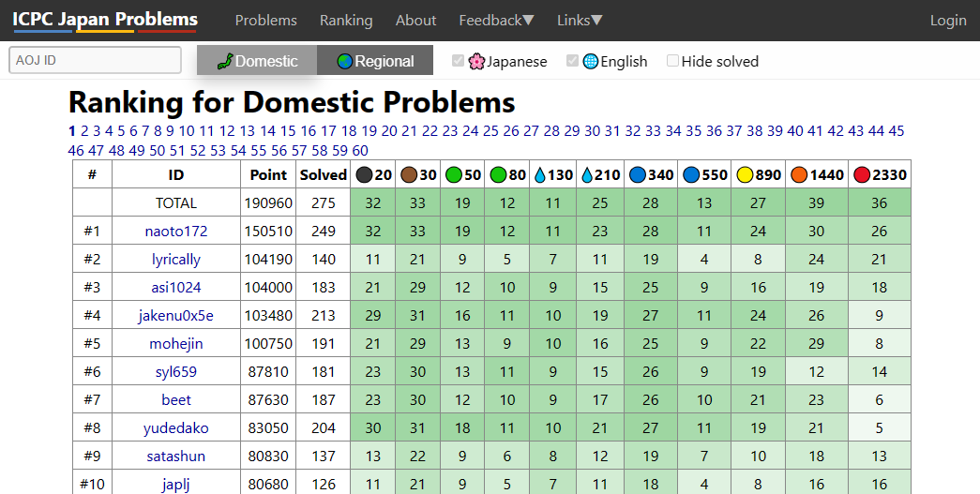
Task: Click the Solved column header
Action: tap(324, 175)
